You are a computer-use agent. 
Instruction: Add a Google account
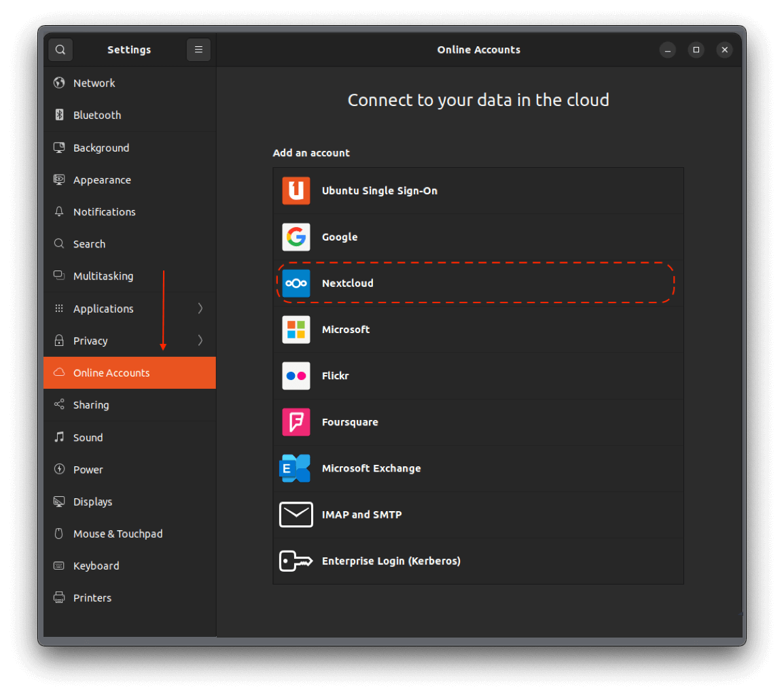coord(476,237)
